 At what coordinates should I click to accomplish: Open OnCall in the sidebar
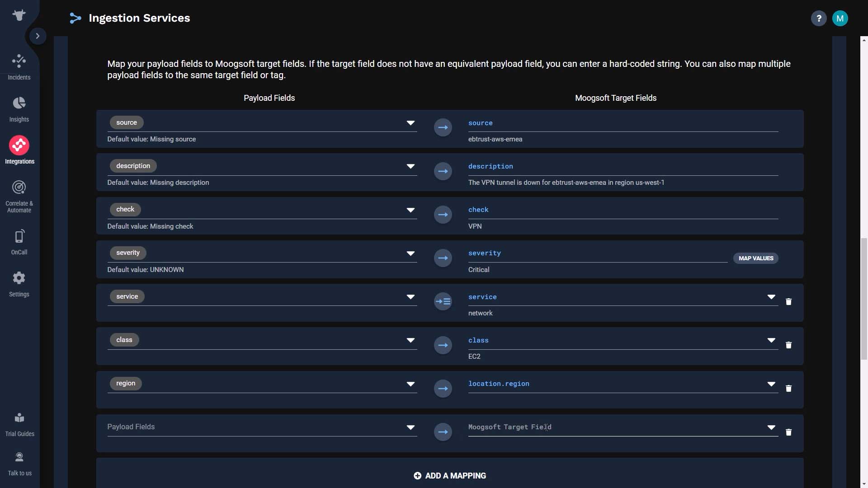(19, 242)
